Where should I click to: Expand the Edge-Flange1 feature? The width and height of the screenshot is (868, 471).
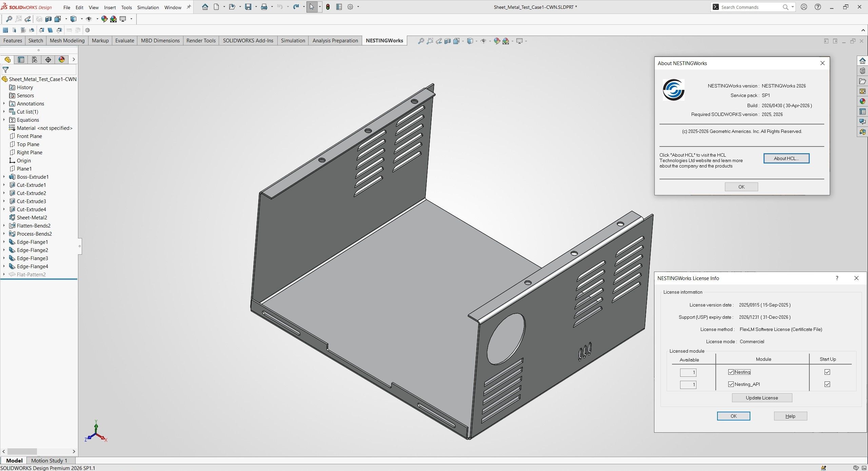pyautogui.click(x=4, y=242)
